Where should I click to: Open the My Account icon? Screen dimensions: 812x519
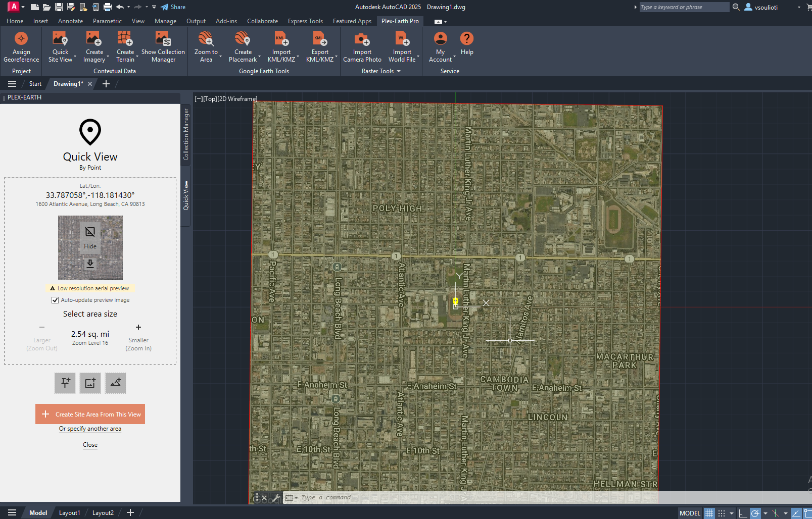pos(441,39)
